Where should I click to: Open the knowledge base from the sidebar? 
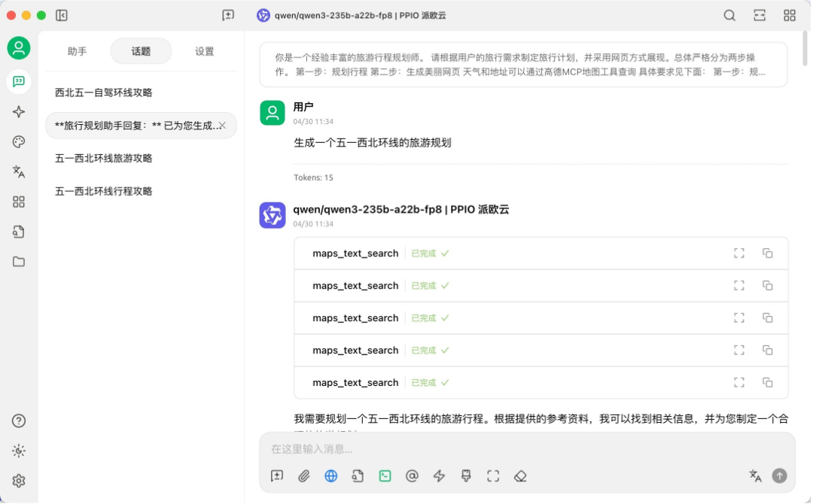click(x=18, y=232)
